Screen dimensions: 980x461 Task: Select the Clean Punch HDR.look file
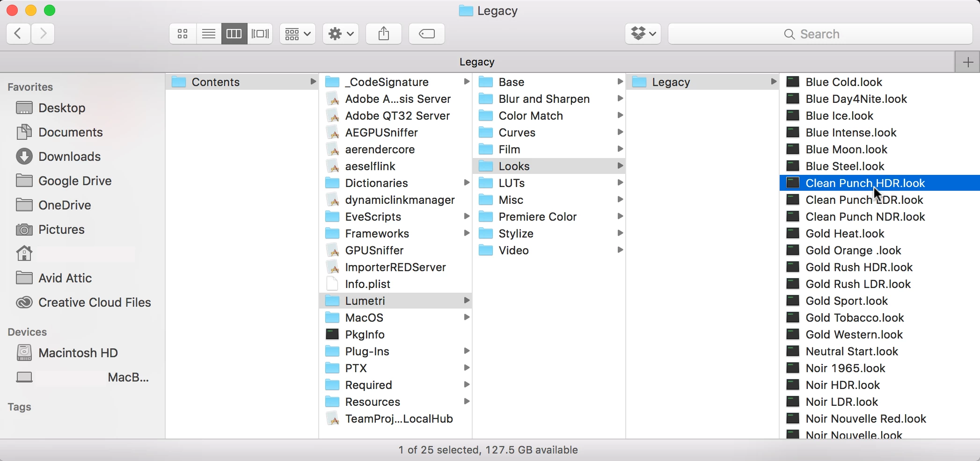click(880, 183)
